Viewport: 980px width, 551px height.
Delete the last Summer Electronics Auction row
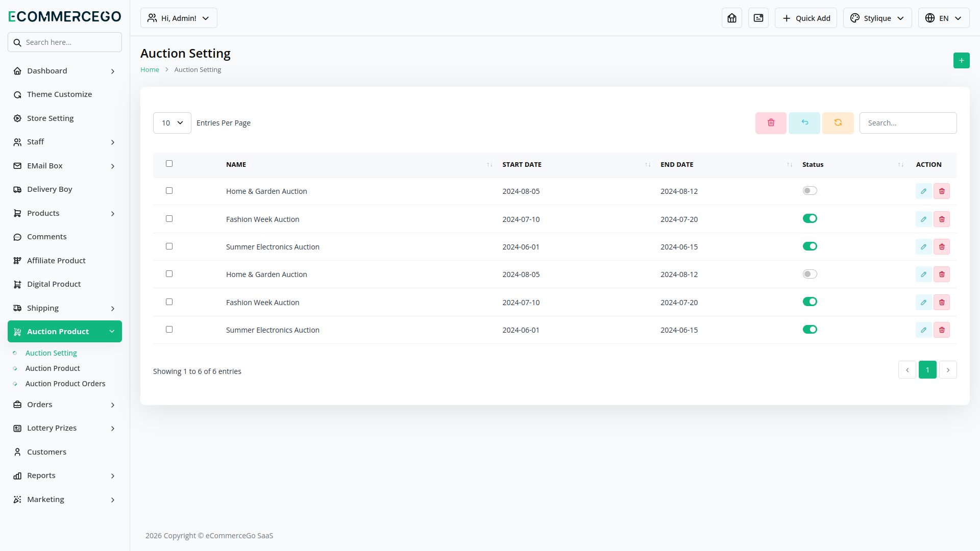[x=942, y=330]
